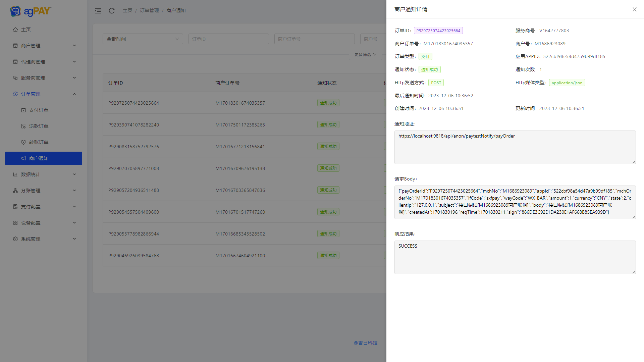
Task: Click the 订单管理 breadcrumb link
Action: click(149, 11)
